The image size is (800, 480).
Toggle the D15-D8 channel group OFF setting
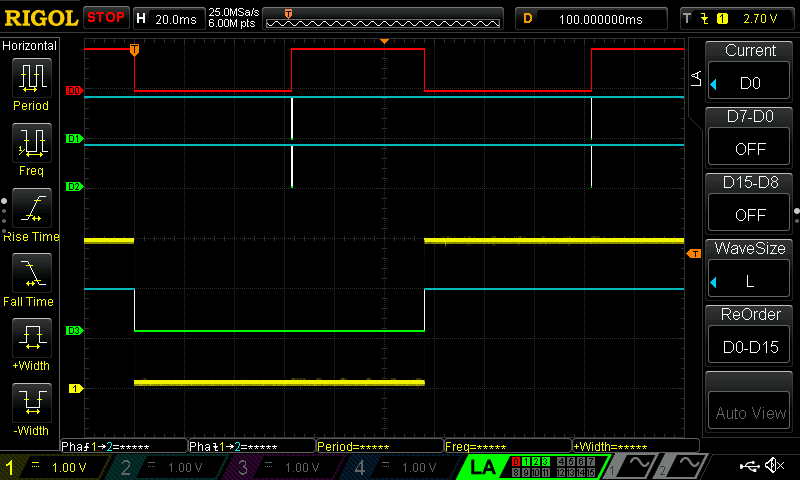(750, 200)
